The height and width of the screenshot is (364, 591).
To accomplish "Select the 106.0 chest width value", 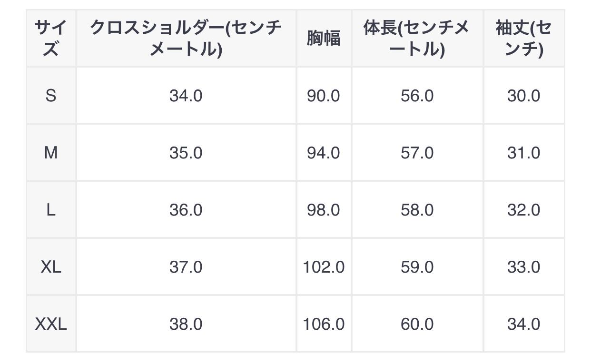I will [324, 324].
